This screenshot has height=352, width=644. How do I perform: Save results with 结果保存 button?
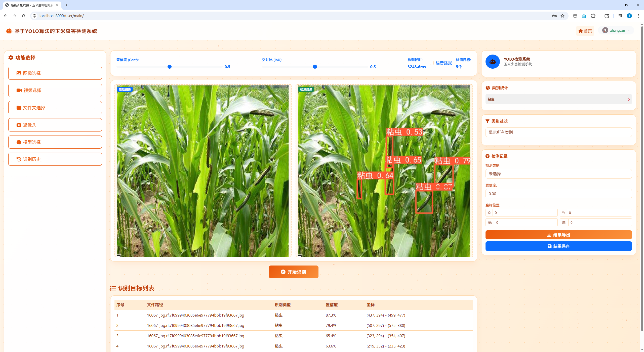[x=558, y=246]
